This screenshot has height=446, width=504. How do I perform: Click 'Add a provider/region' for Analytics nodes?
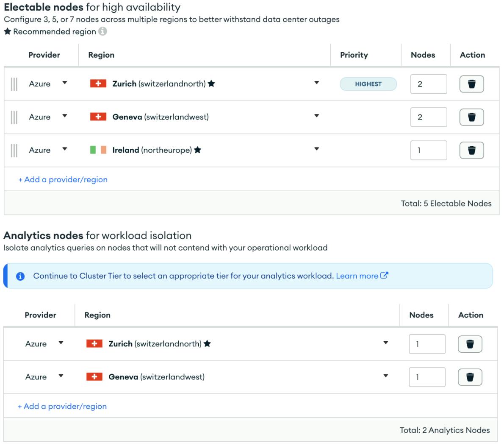click(x=62, y=406)
